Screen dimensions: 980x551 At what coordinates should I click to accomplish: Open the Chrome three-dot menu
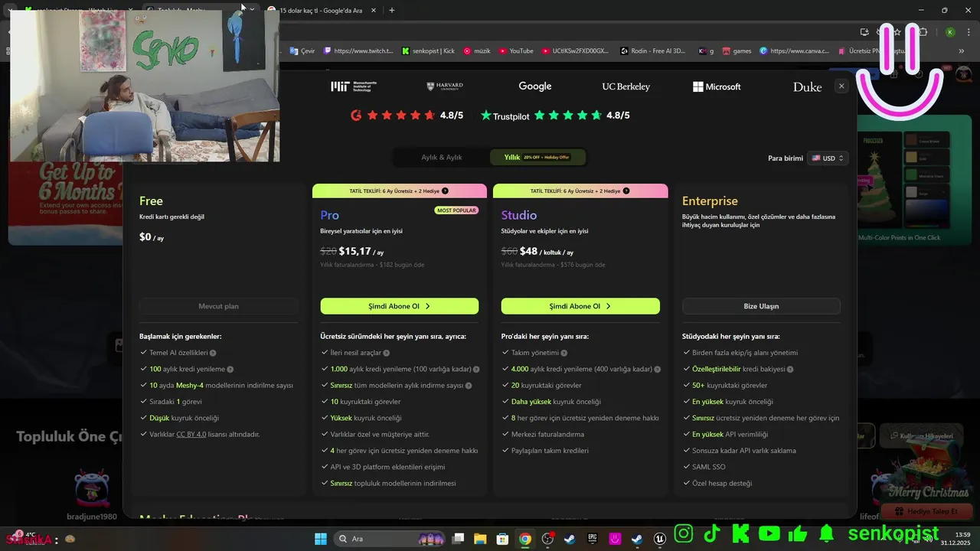point(967,32)
